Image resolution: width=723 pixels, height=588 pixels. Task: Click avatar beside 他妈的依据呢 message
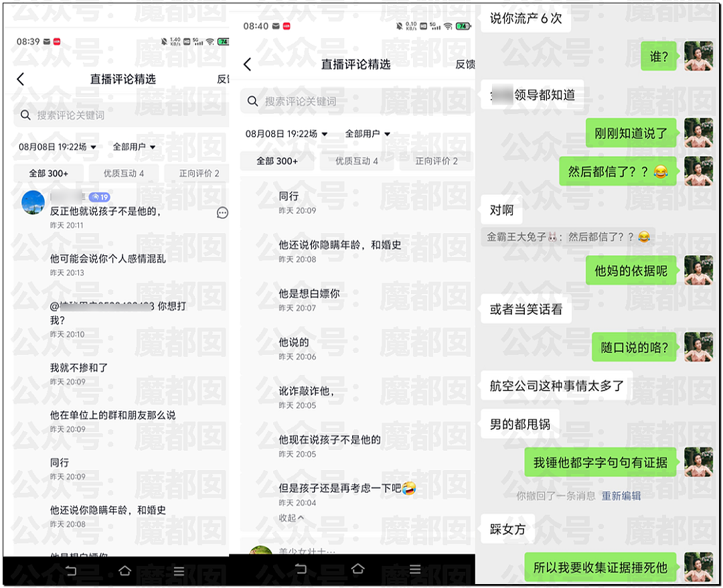(698, 271)
